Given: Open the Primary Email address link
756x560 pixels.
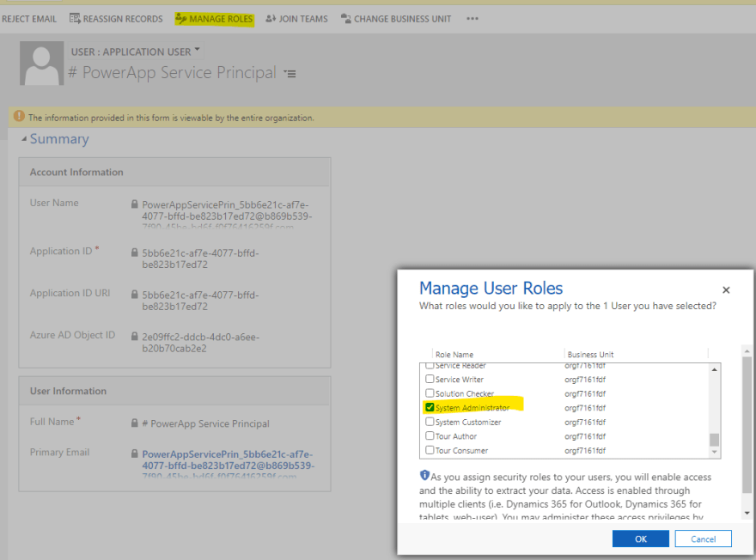Looking at the screenshot, I should click(x=228, y=465).
